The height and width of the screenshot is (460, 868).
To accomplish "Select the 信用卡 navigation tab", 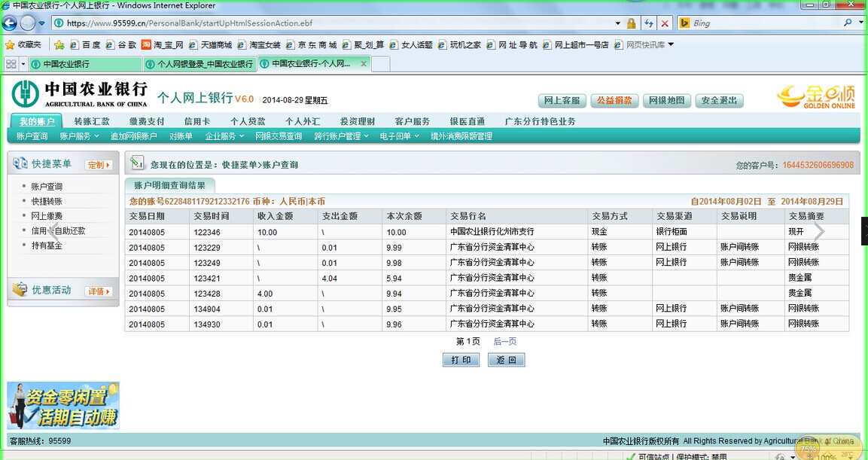I will 197,122.
